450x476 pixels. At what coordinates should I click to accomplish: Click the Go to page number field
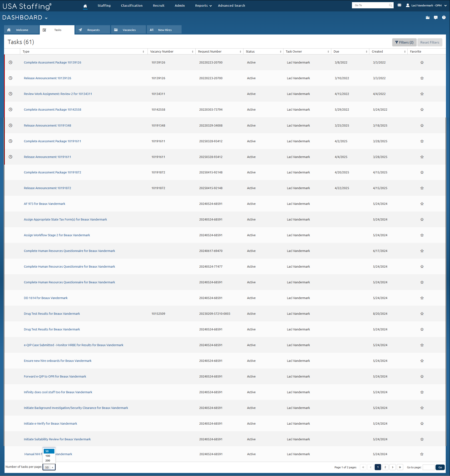point(429,467)
